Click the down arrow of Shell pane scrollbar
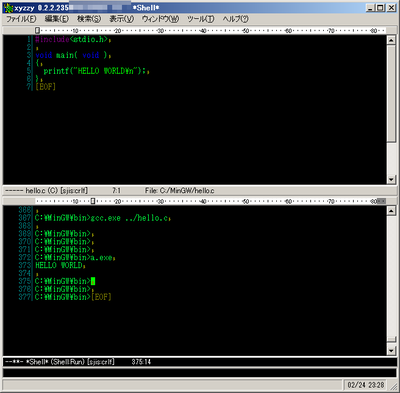 coord(391,350)
